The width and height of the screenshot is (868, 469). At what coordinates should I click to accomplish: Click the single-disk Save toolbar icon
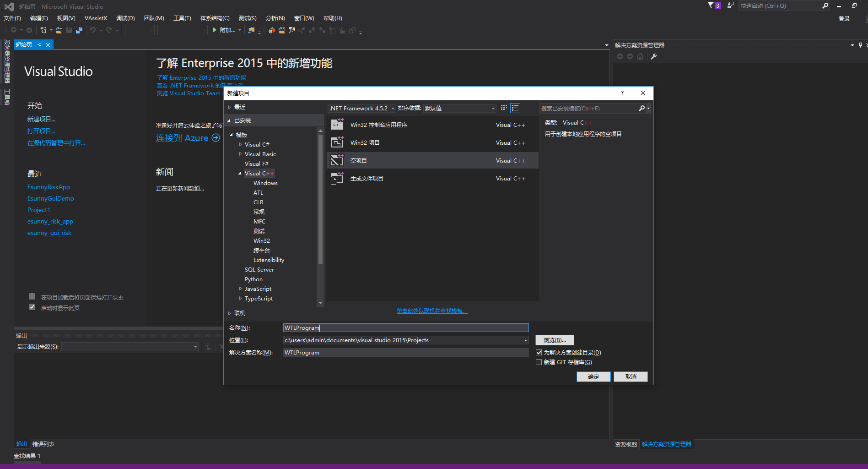pos(69,30)
